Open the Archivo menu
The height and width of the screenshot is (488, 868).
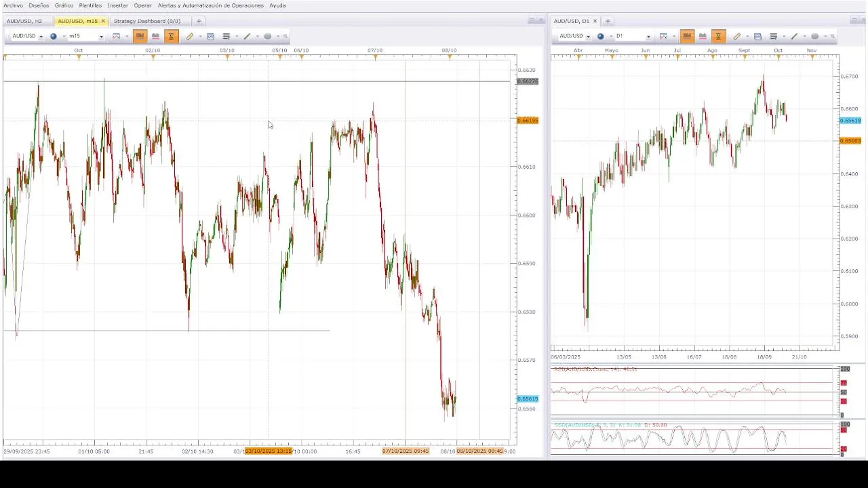click(x=13, y=5)
